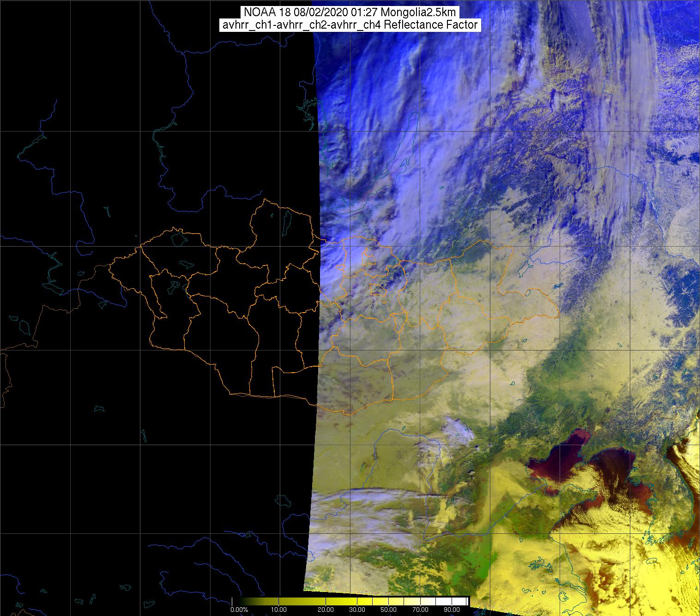
Task: Click the reflectance color scale bar
Action: [x=350, y=601]
